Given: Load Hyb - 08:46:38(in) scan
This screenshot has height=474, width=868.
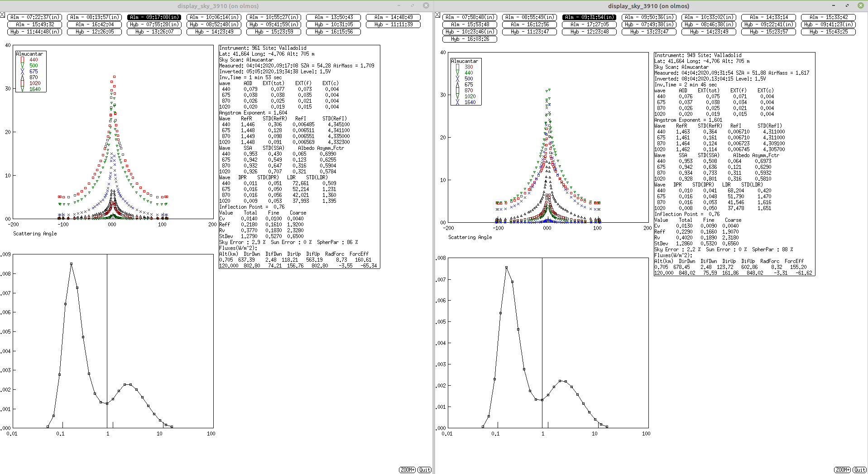Looking at the screenshot, I should coord(709,24).
